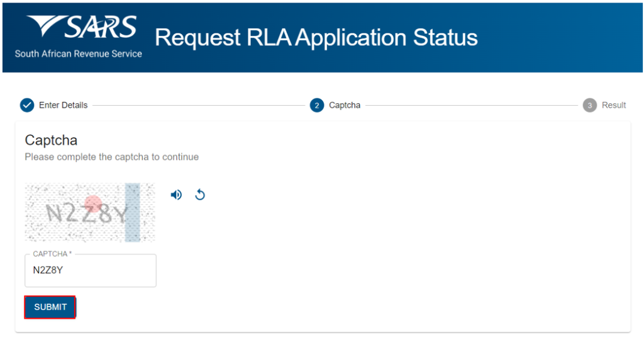Click the 'Request RLA Application Status' title
The image size is (644, 340).
point(316,38)
